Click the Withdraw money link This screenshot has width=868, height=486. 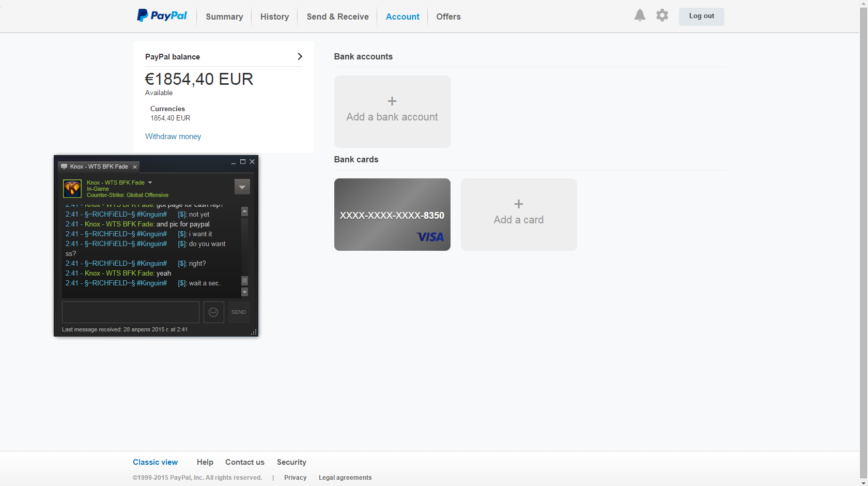(x=173, y=136)
